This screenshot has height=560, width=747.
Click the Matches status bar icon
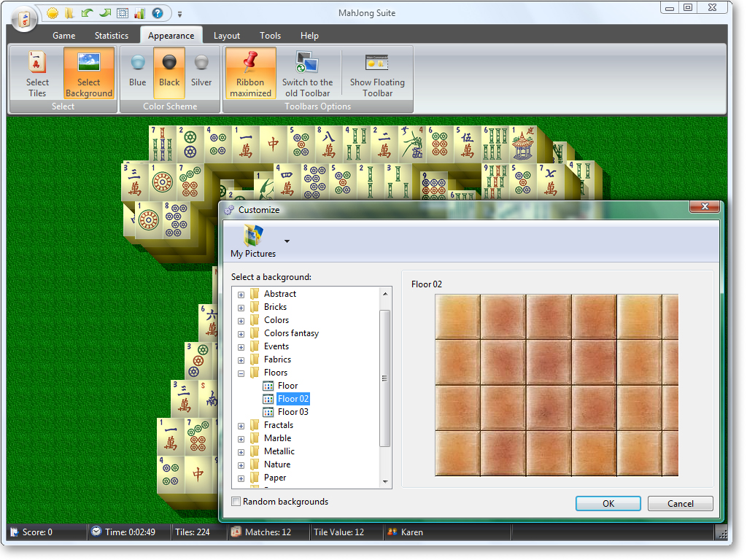coord(236,532)
